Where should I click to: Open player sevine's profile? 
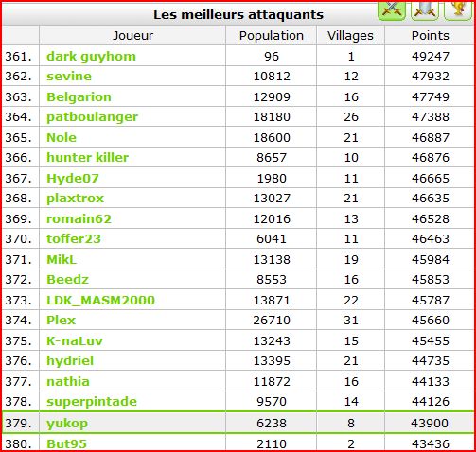pyautogui.click(x=69, y=77)
